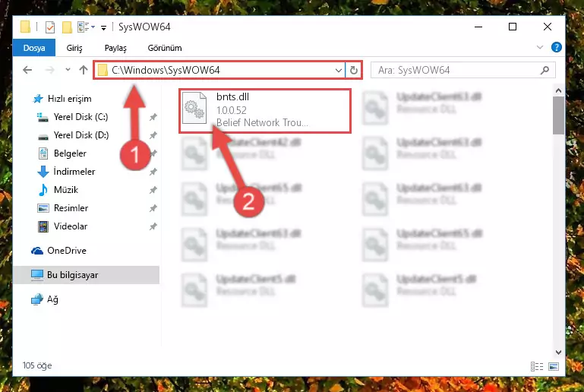Click the 105 öğe item count

click(x=37, y=365)
